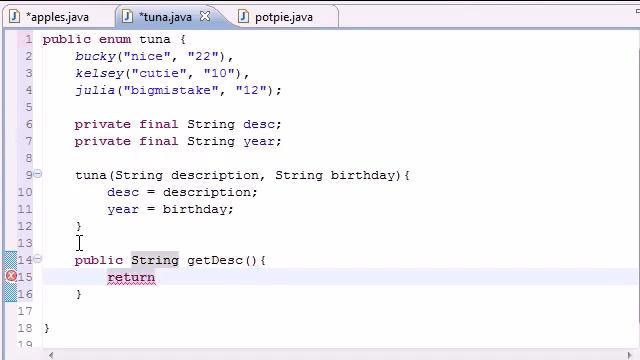Click the error marker on line 15
640x360 pixels.
coord(11,276)
